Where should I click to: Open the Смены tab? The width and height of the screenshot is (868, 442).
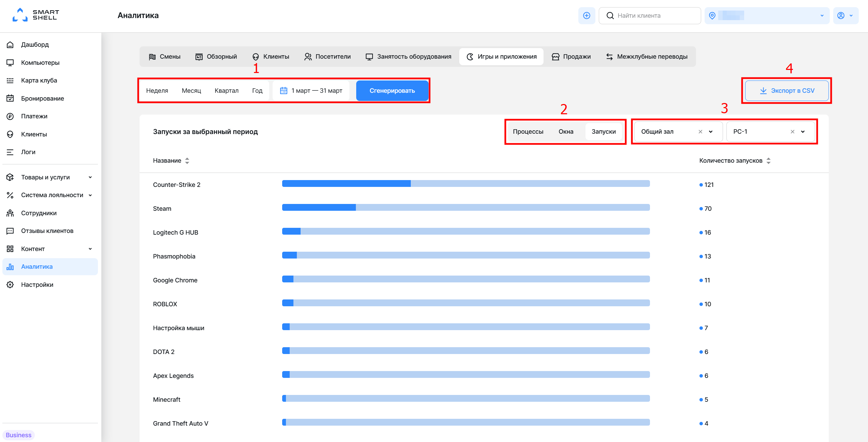coord(165,57)
